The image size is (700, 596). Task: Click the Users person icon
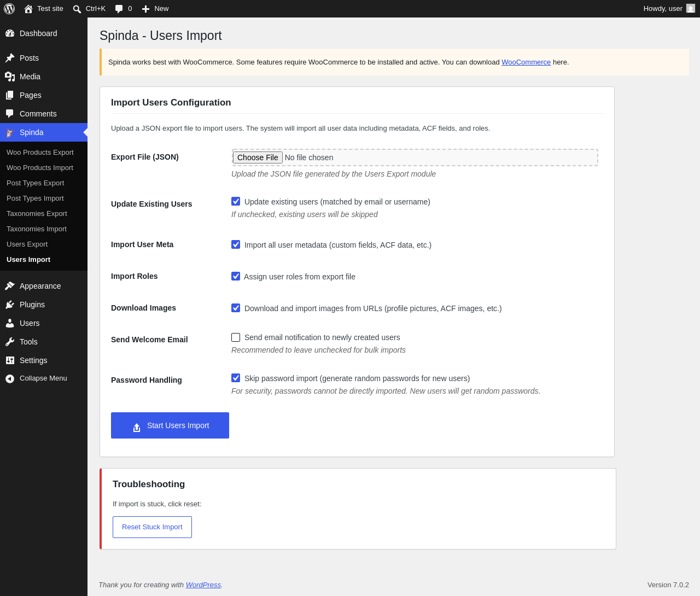(10, 323)
